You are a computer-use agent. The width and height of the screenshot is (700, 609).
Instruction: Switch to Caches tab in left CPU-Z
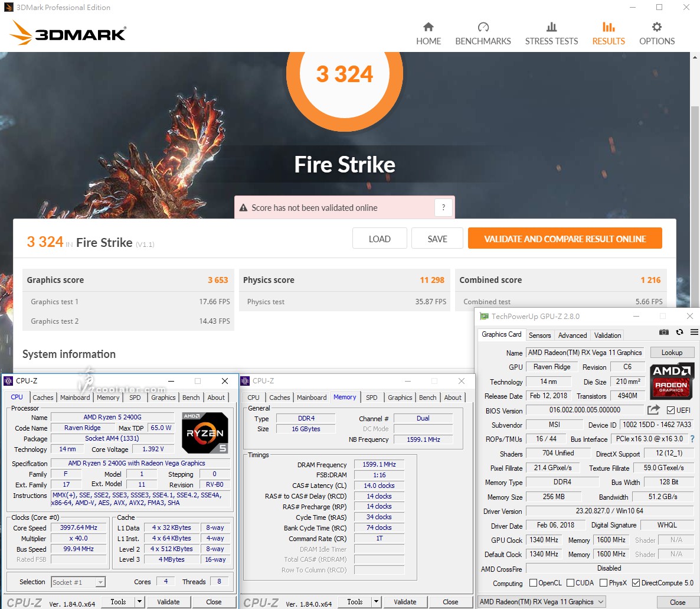point(43,397)
